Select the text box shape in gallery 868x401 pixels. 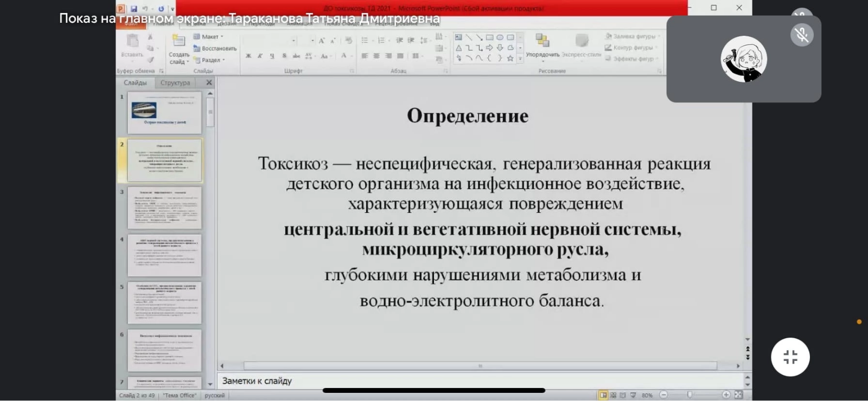458,37
